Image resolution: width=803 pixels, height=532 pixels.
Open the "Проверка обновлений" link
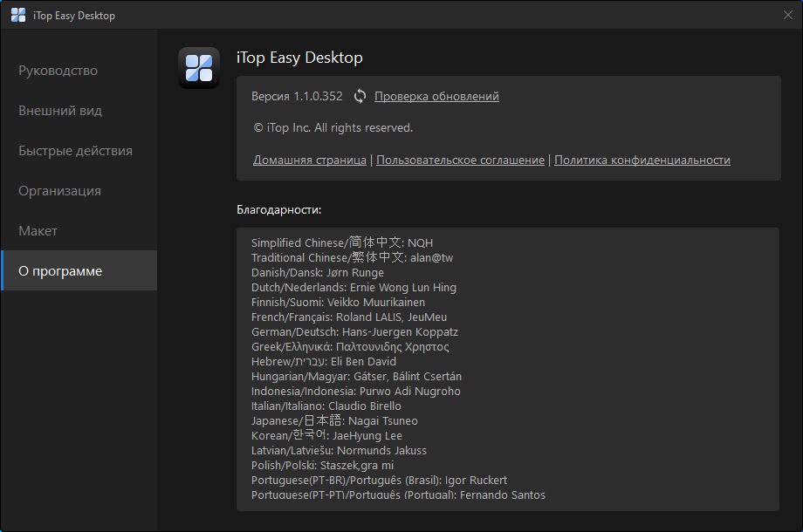pyautogui.click(x=435, y=97)
